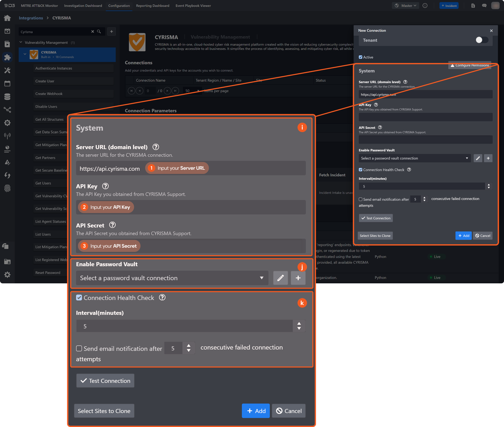Collapse Vulnerability Management tree group

(21, 42)
